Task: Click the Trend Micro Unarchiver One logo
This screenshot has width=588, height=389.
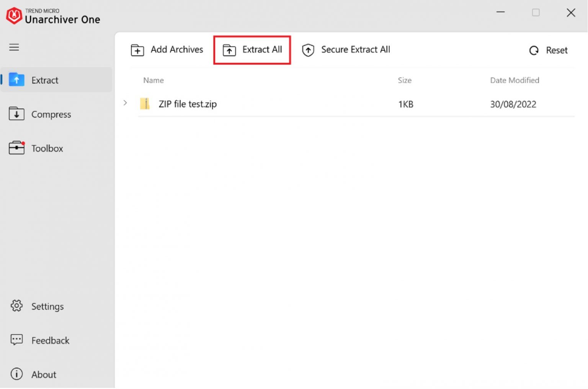Action: point(14,16)
